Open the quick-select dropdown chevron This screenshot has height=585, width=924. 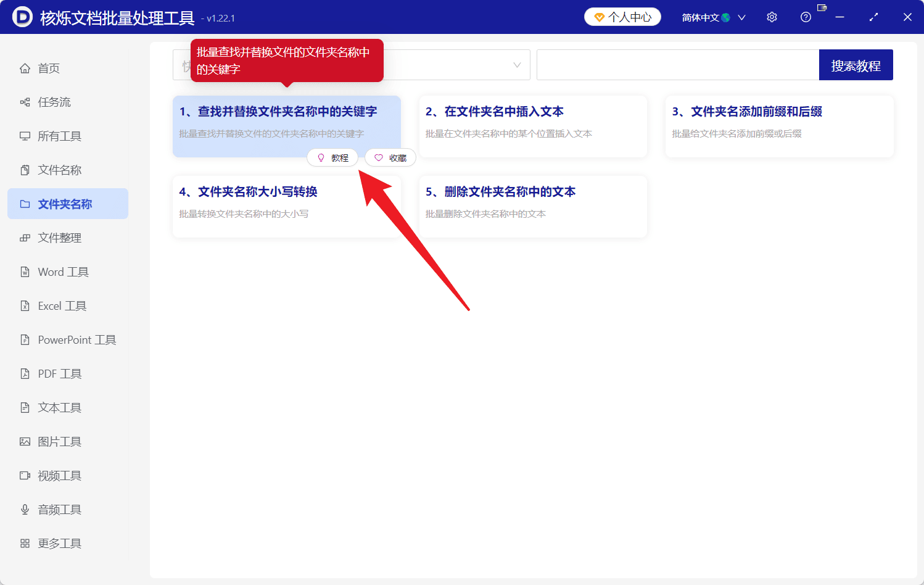[517, 65]
